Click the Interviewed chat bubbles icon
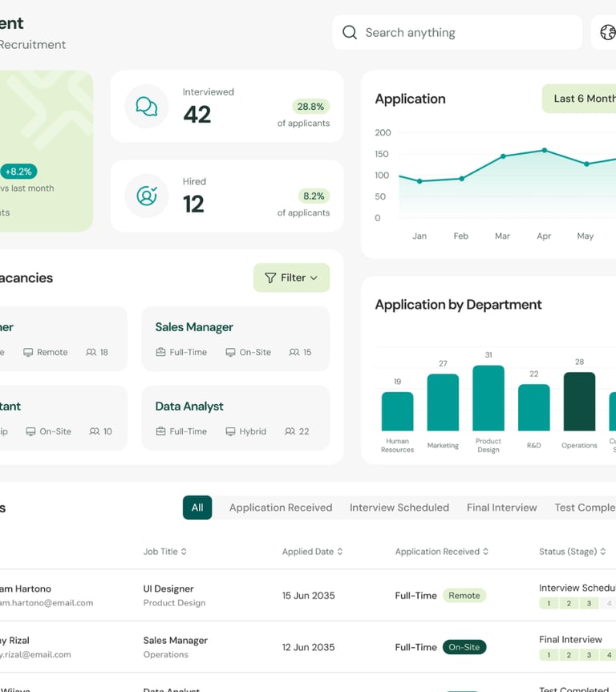 147,107
